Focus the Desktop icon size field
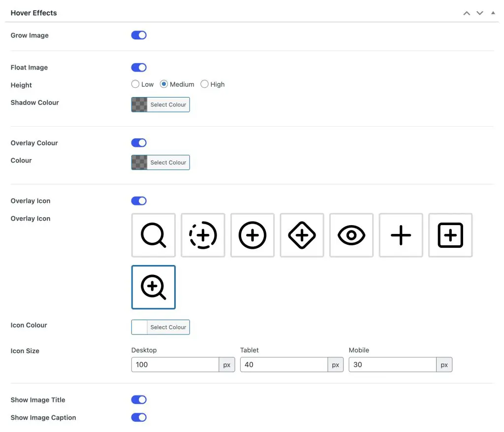This screenshot has width=504, height=432. pos(175,365)
